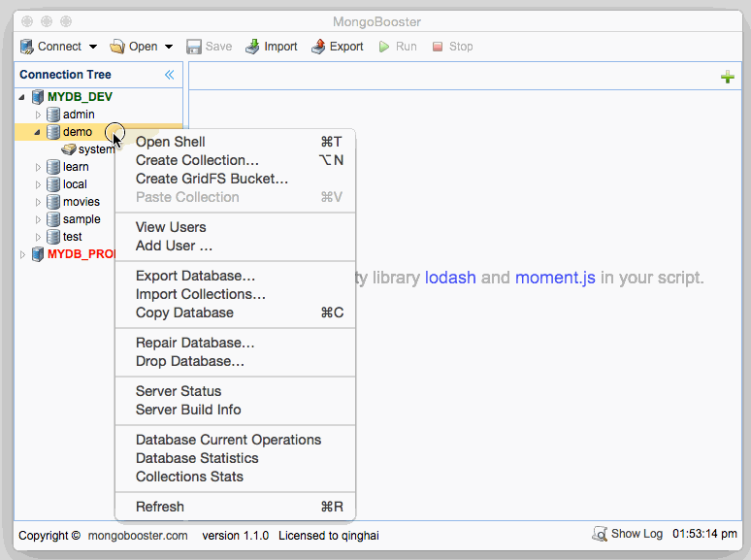The image size is (751, 560).
Task: Click the MYDB_DEV server icon
Action: (x=38, y=97)
